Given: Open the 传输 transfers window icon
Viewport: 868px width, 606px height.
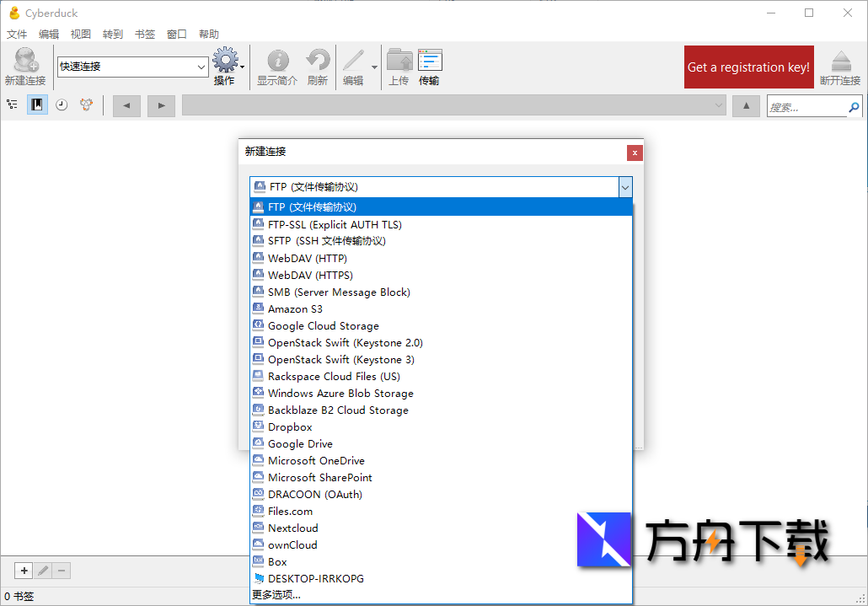Looking at the screenshot, I should tap(430, 62).
